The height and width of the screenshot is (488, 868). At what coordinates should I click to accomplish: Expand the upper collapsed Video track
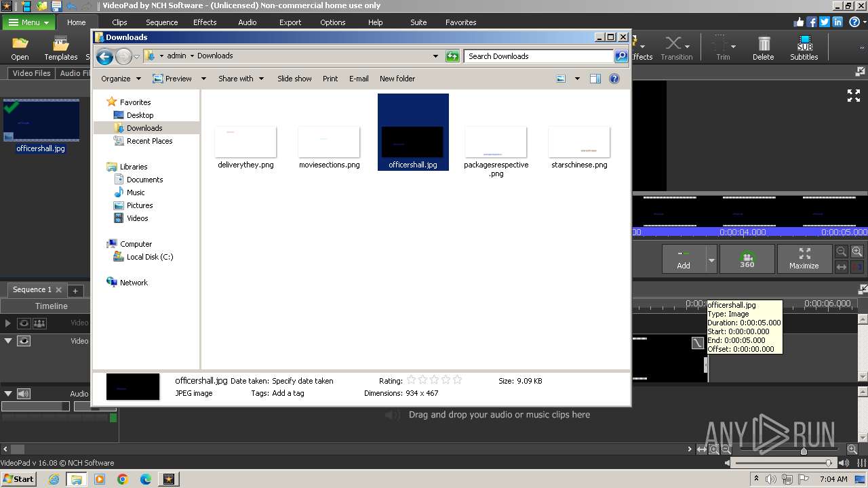[x=8, y=323]
